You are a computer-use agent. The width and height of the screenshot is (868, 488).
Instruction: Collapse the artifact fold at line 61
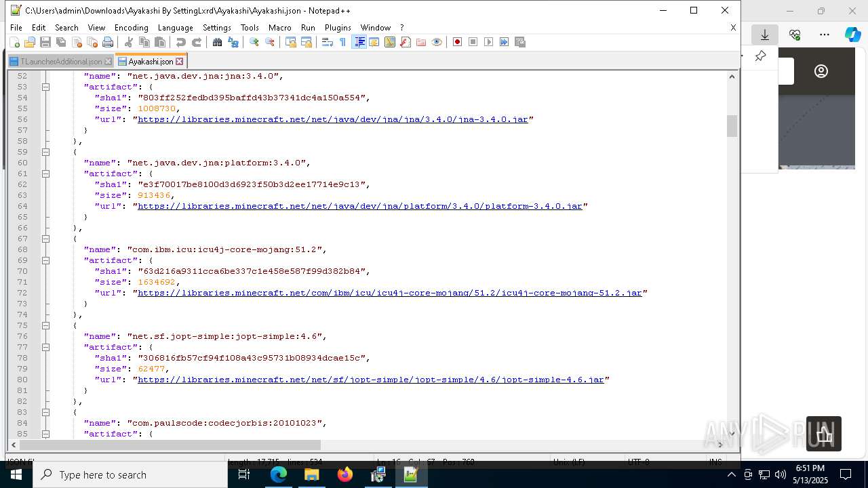point(45,174)
